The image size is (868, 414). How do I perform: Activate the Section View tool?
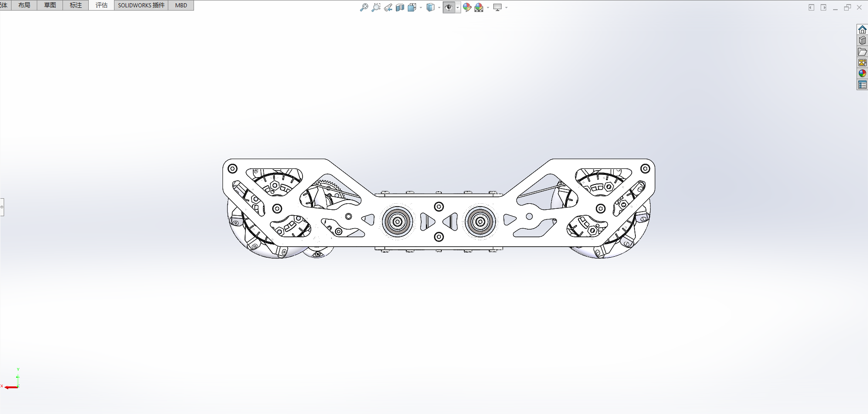tap(400, 7)
